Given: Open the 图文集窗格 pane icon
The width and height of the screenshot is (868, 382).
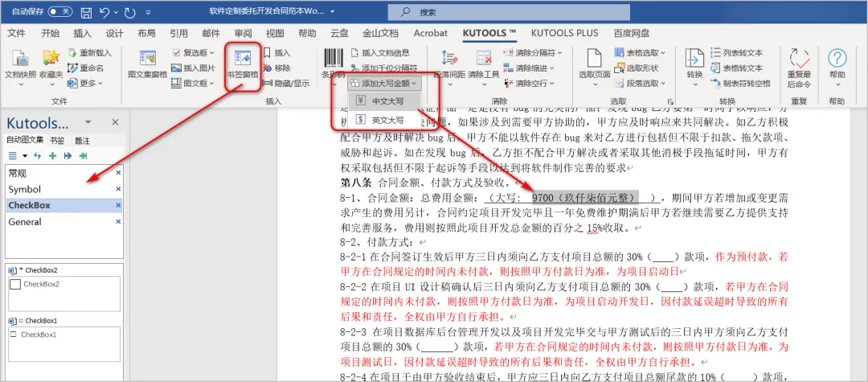Looking at the screenshot, I should tap(148, 60).
